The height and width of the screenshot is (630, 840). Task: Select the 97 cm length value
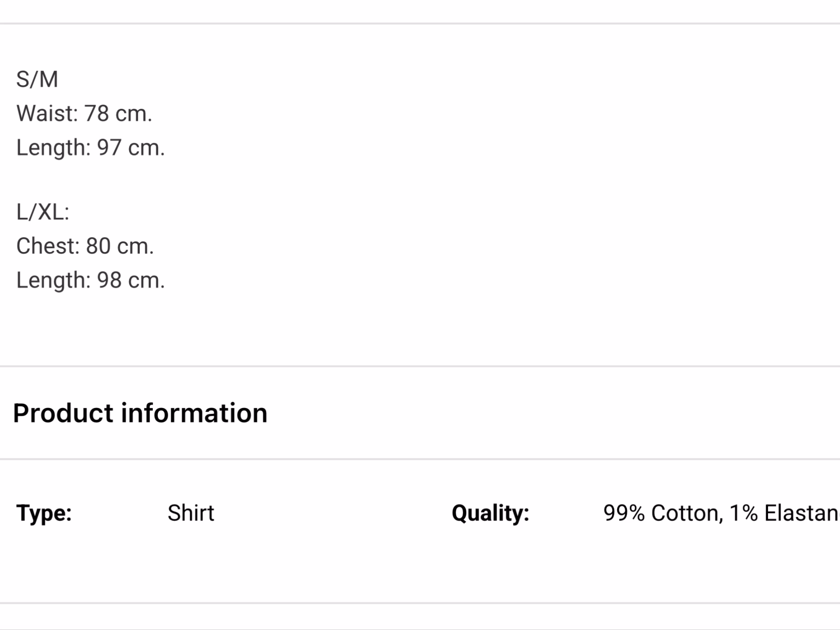coord(131,148)
